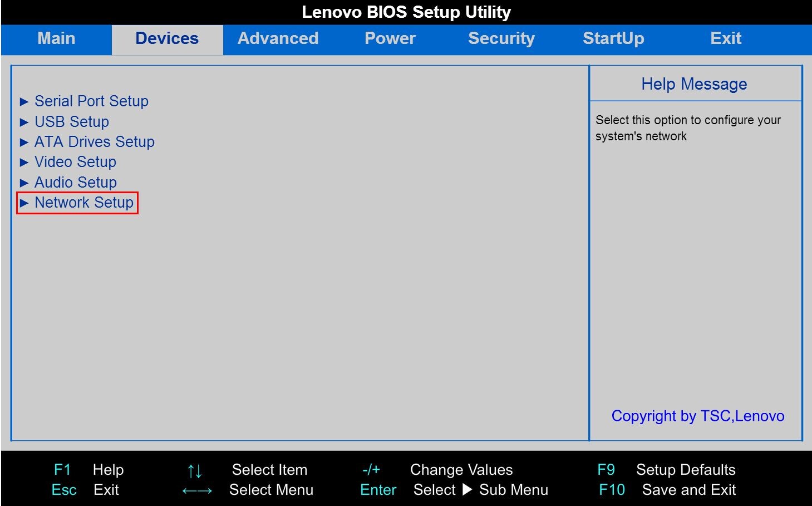Screen dimensions: 812x506
Task: Expand arrow beside Serial Port Setup
Action: [24, 102]
